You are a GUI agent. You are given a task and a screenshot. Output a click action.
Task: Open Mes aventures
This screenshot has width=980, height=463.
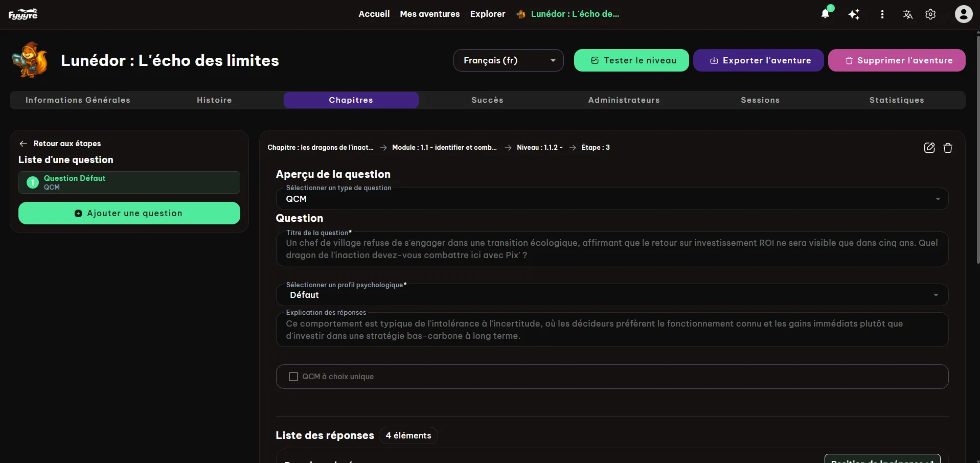point(429,14)
